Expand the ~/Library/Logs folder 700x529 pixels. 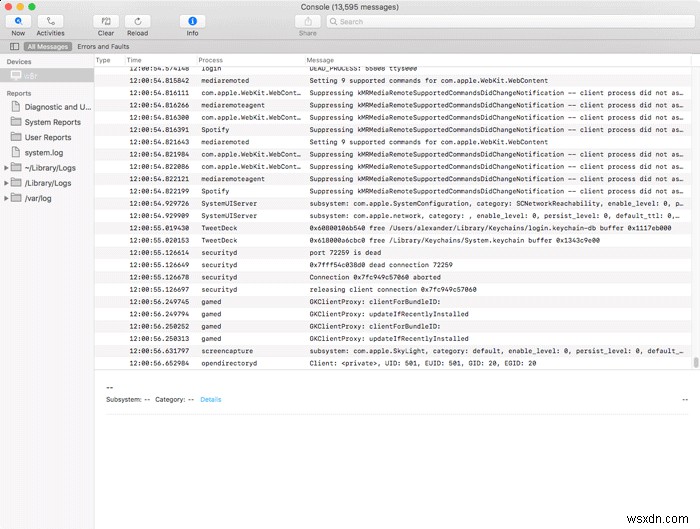(6, 168)
